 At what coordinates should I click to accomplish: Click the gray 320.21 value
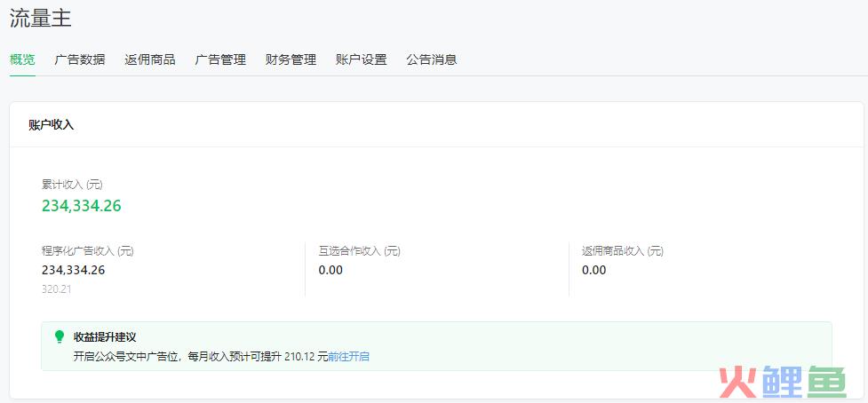coord(57,289)
